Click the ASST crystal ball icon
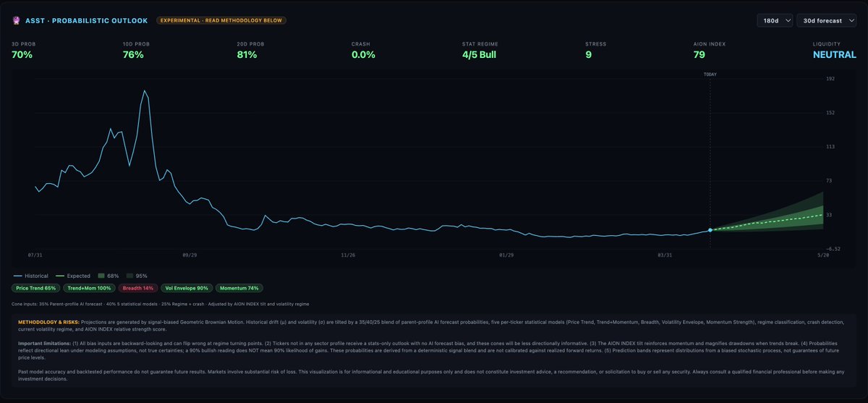The image size is (868, 403). (17, 20)
